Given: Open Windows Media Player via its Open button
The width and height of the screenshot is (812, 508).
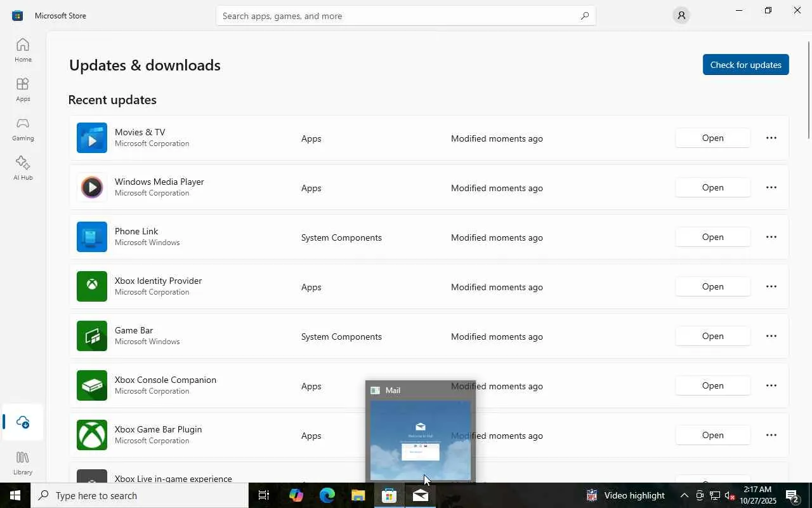Looking at the screenshot, I should pos(713,187).
